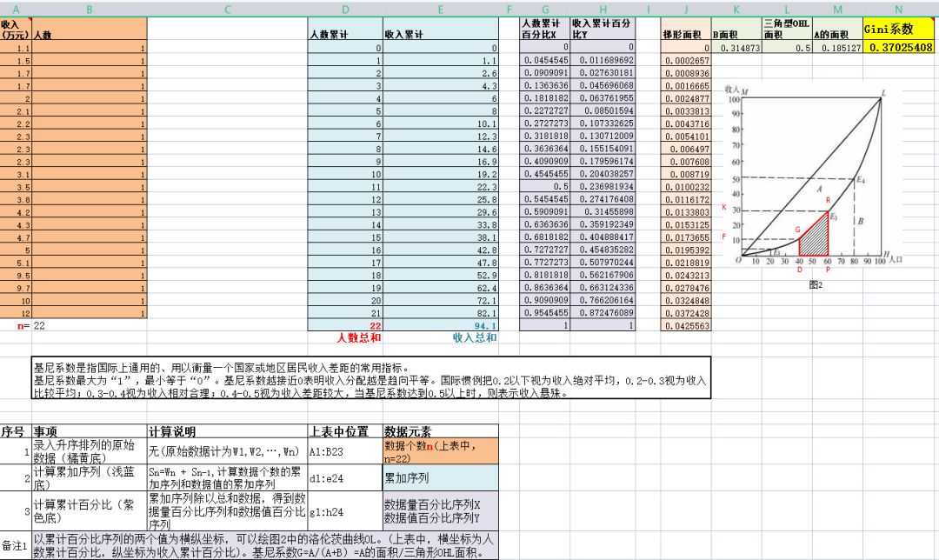Select column H header

(603, 10)
